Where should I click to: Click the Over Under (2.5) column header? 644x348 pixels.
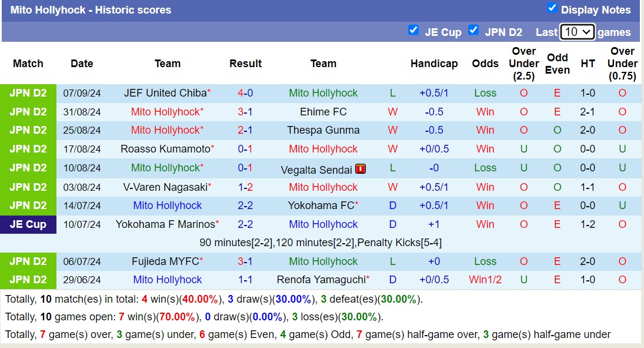coord(523,64)
